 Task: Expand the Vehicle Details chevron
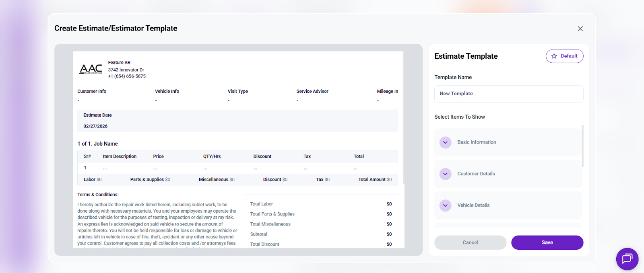445,205
